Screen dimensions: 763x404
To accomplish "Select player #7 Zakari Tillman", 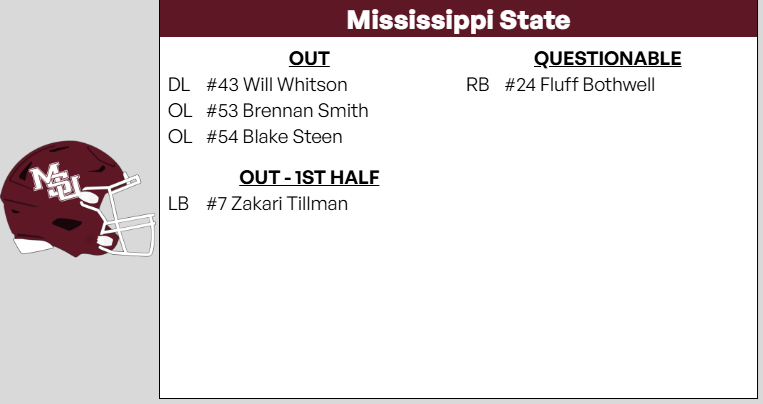I will click(x=277, y=204).
